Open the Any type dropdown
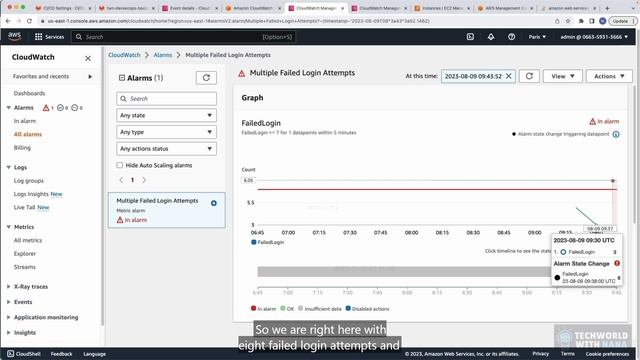The width and height of the screenshot is (640, 360). click(167, 132)
